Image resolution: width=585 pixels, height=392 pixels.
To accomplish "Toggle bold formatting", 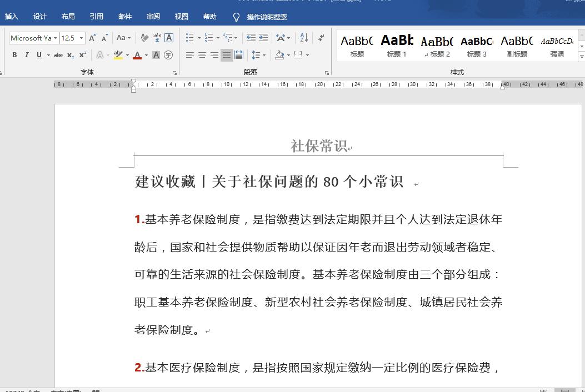I will [x=14, y=54].
